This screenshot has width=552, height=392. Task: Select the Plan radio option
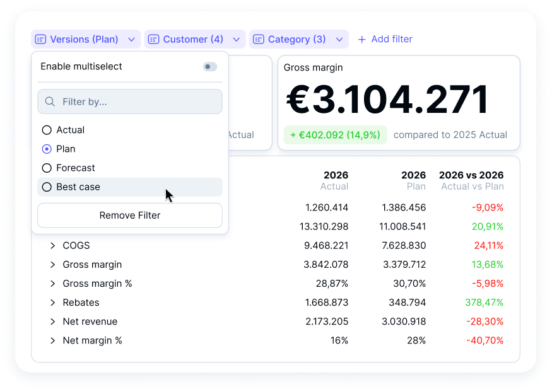(x=47, y=149)
